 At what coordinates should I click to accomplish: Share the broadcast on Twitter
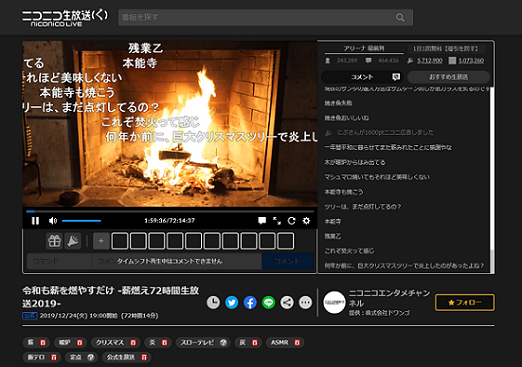pyautogui.click(x=232, y=302)
